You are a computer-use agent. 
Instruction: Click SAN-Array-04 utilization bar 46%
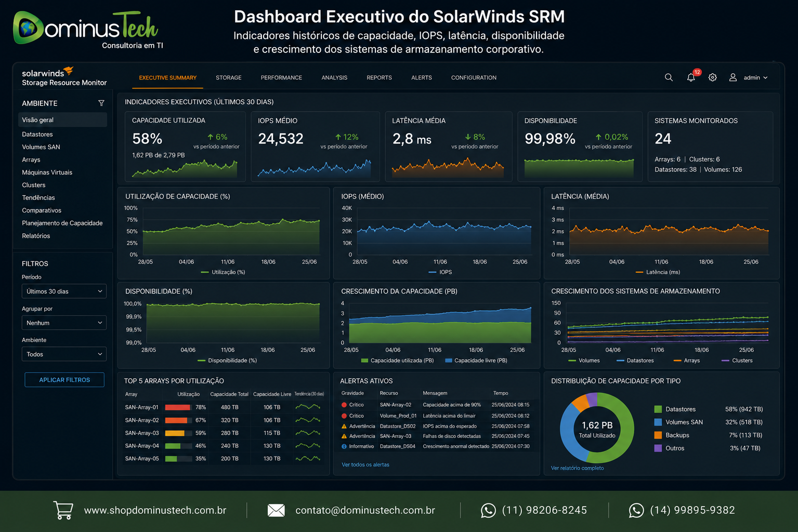pyautogui.click(x=178, y=446)
